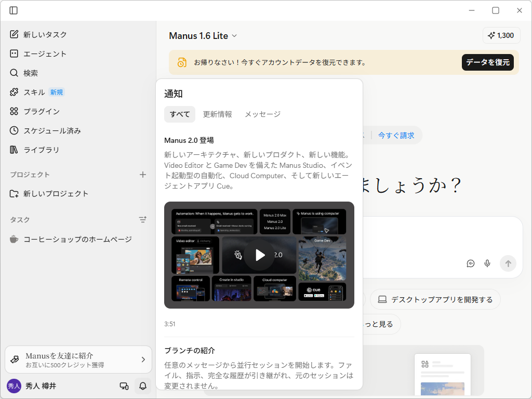Click the coffee cup task icon
This screenshot has height=399, width=532.
click(x=14, y=239)
